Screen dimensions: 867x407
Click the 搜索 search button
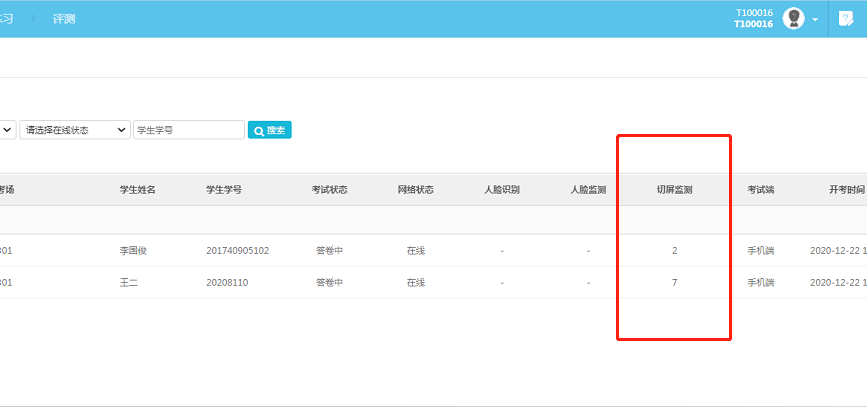pyautogui.click(x=269, y=130)
